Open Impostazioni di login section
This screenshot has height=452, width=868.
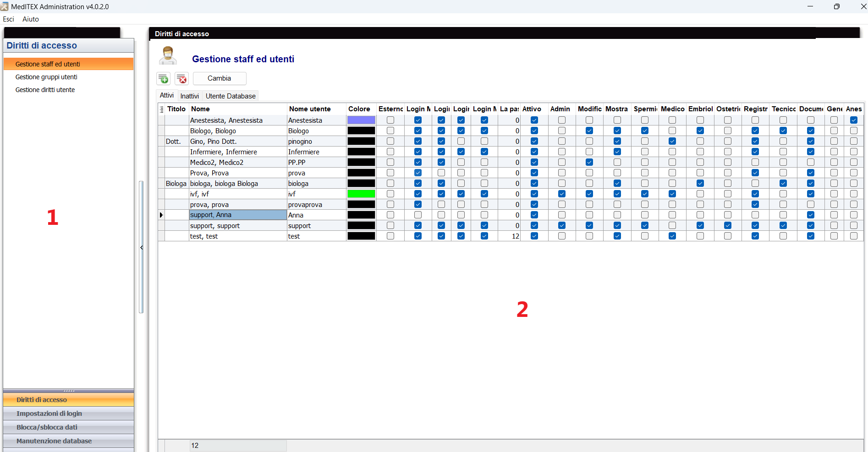click(x=68, y=414)
